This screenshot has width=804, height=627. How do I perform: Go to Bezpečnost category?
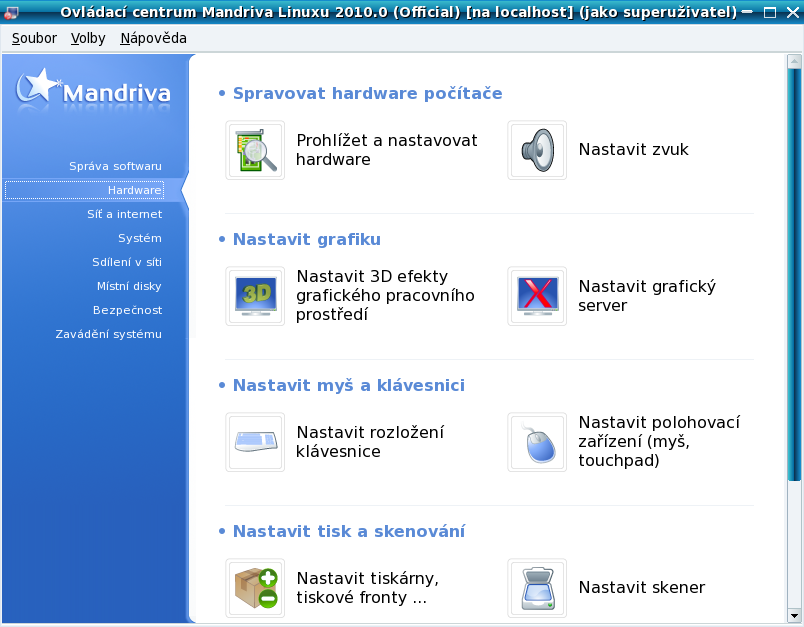pyautogui.click(x=127, y=310)
